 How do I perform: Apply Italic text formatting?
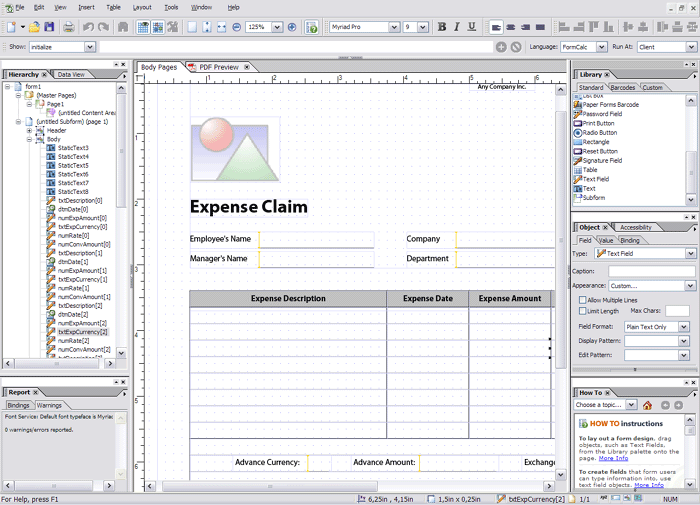click(x=455, y=27)
